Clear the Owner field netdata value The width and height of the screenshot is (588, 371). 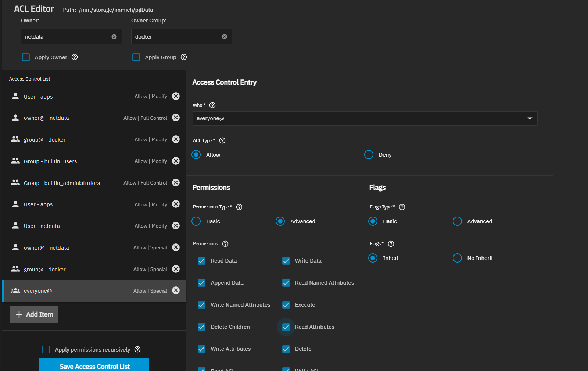pos(114,37)
